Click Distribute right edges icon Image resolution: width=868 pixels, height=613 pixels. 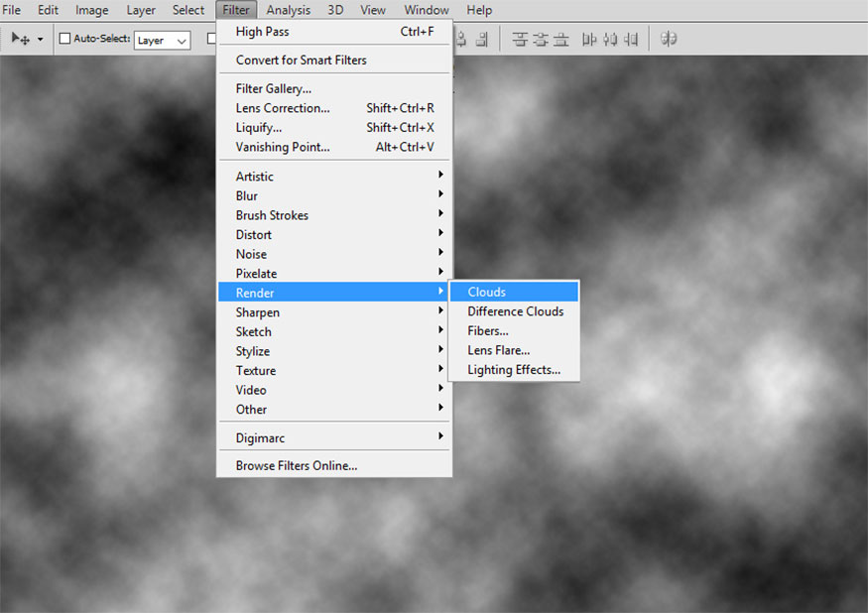(x=631, y=39)
